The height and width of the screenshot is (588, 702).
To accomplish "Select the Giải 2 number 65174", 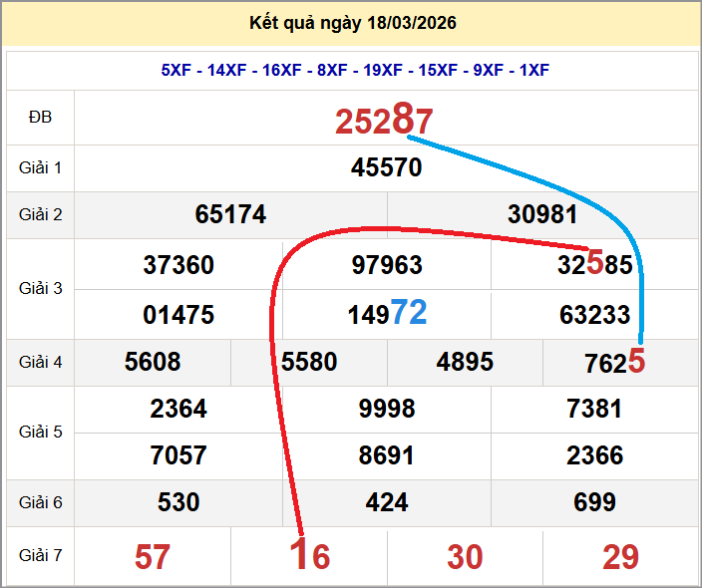I will click(x=230, y=214).
